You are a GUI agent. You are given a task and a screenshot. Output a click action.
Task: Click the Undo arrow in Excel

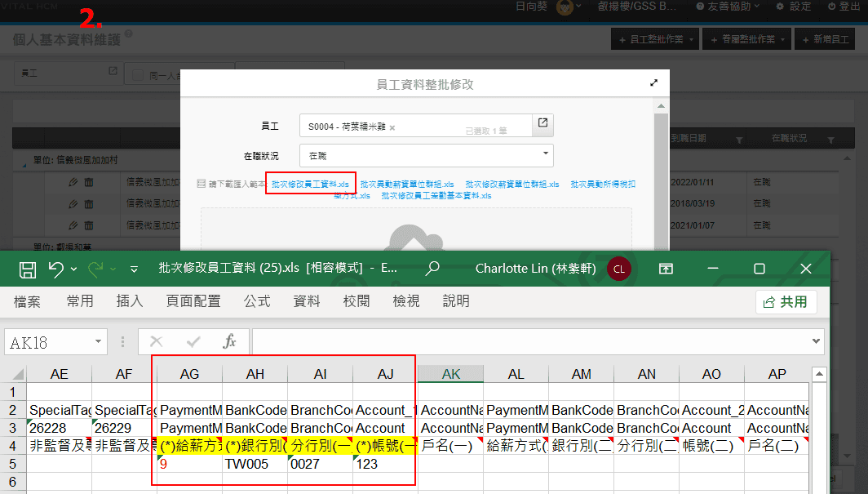(x=55, y=269)
